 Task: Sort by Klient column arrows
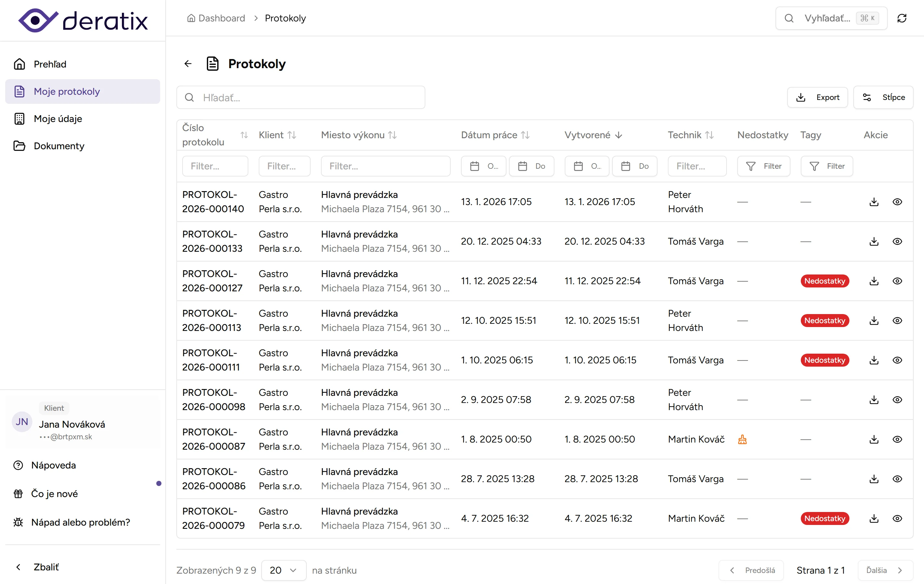292,135
